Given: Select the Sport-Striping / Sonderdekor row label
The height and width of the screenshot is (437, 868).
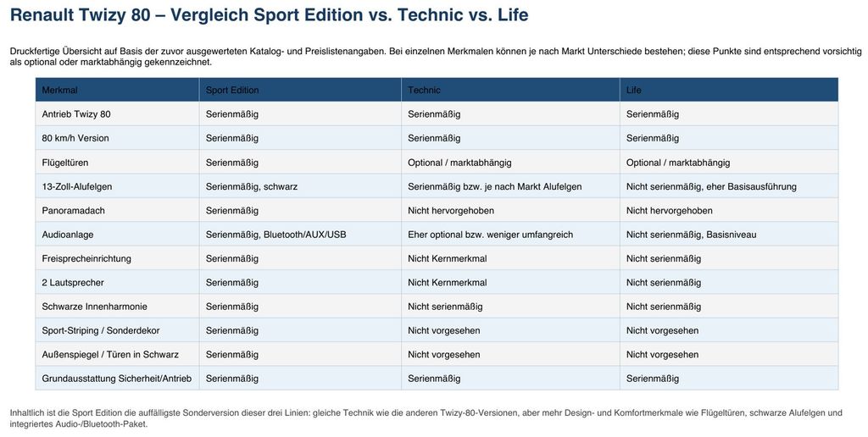Looking at the screenshot, I should [101, 331].
